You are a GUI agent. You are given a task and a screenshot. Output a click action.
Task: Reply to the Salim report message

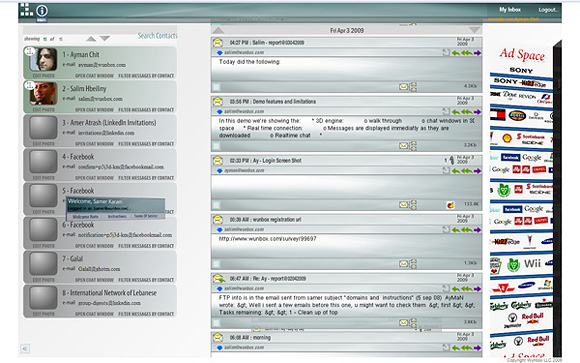pyautogui.click(x=456, y=53)
